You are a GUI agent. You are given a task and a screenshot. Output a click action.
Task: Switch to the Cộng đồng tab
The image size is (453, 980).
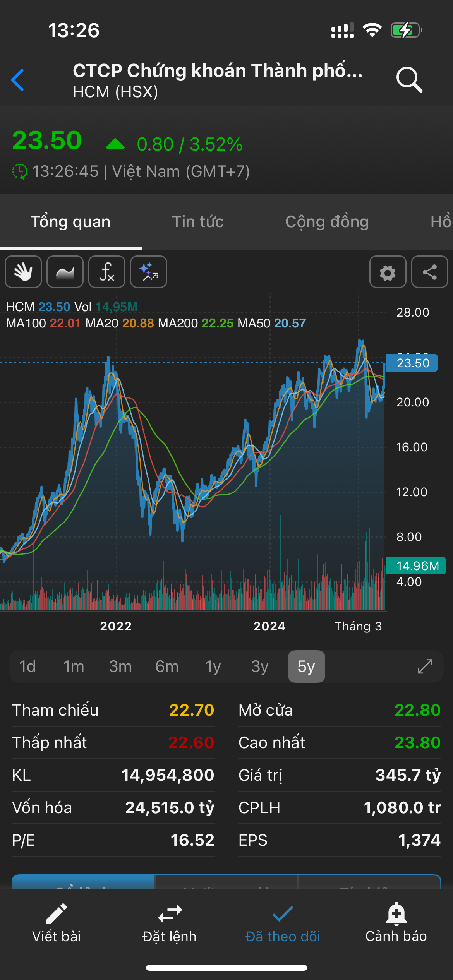[327, 222]
